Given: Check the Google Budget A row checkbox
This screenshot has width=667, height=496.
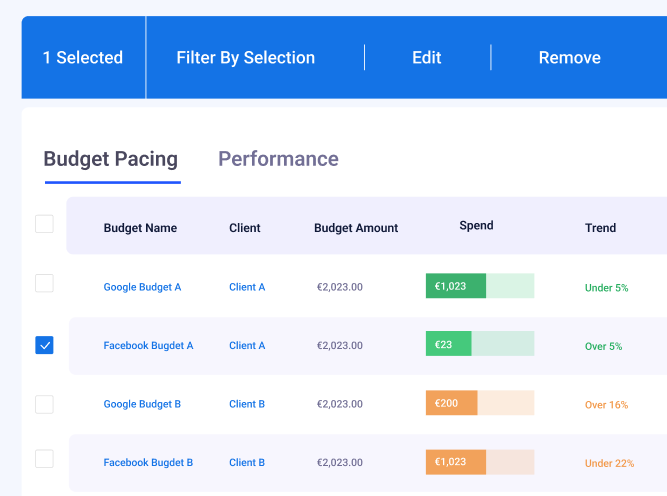Looking at the screenshot, I should click(44, 283).
